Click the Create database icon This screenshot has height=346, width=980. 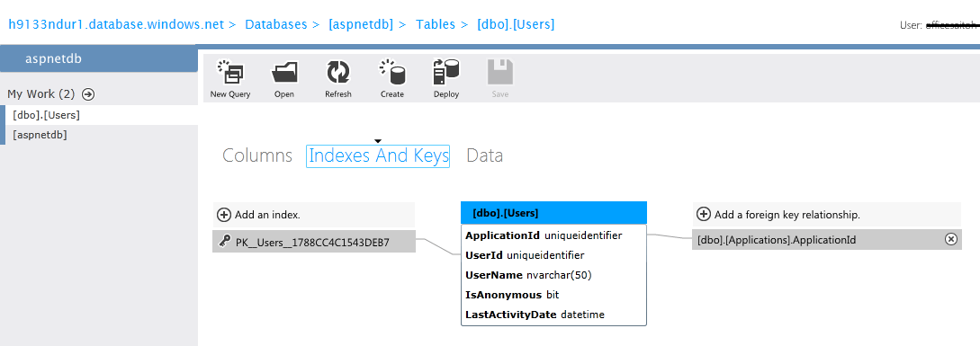(391, 73)
